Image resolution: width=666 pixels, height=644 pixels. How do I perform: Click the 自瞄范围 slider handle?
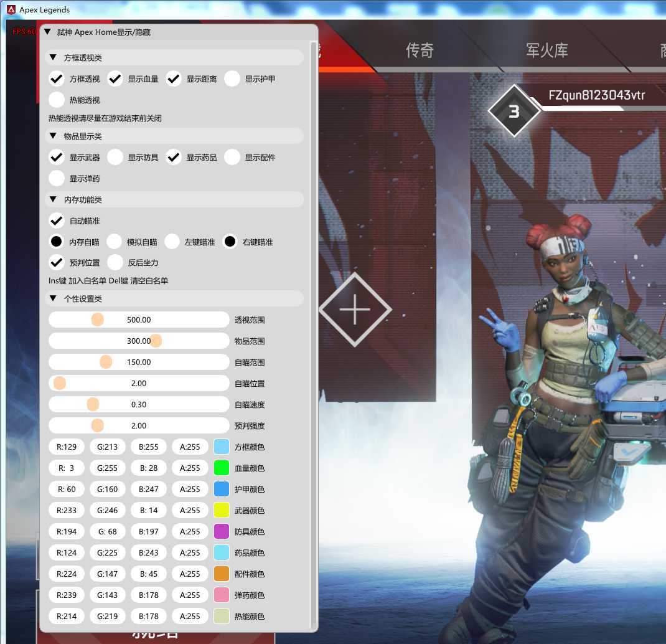coord(106,362)
